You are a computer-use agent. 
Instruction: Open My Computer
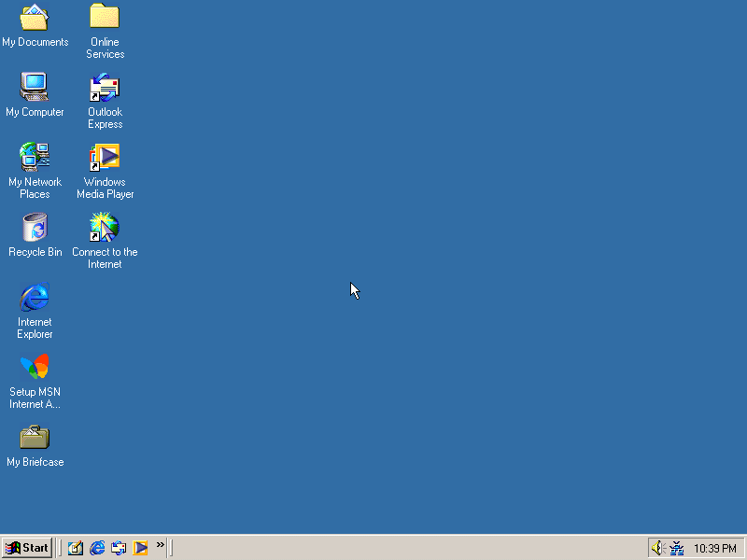(35, 87)
